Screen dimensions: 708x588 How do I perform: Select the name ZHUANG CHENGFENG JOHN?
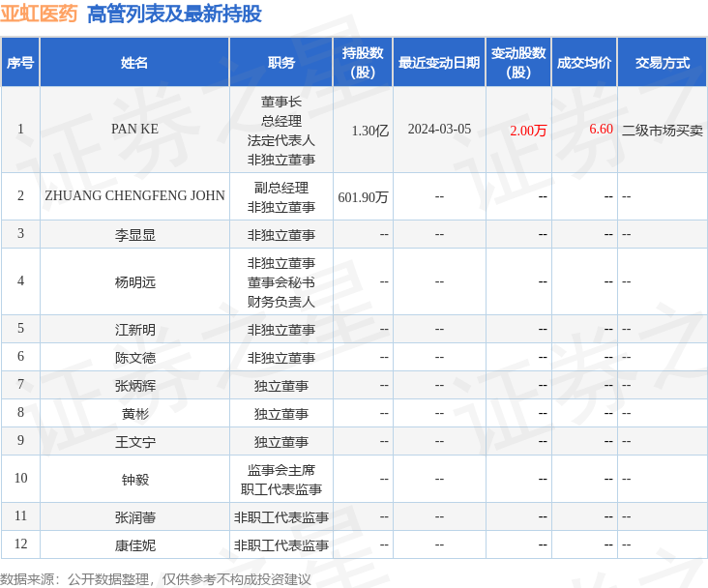tap(134, 195)
